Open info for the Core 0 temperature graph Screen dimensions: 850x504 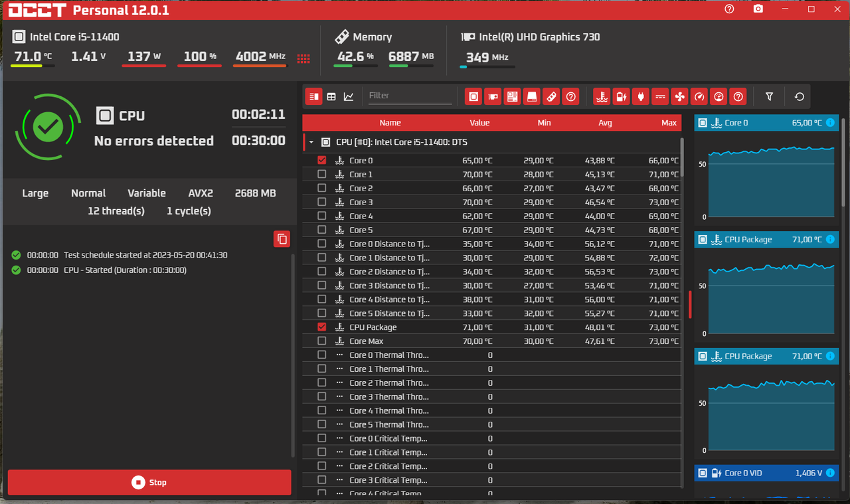coord(830,123)
